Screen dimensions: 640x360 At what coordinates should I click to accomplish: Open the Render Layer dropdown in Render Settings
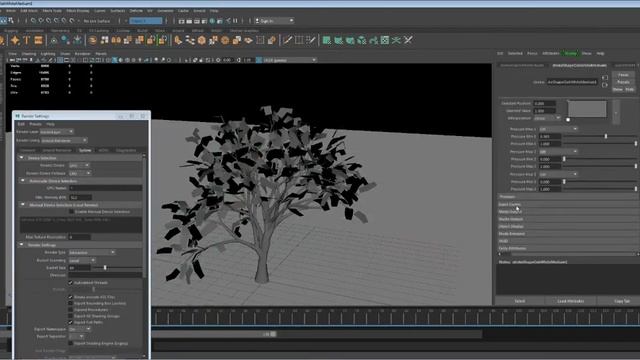click(56, 132)
